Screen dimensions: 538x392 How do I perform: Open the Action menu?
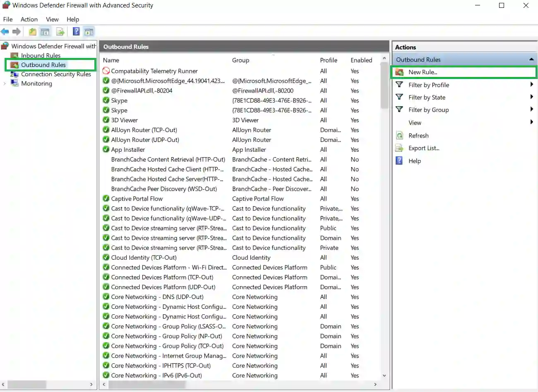click(29, 19)
